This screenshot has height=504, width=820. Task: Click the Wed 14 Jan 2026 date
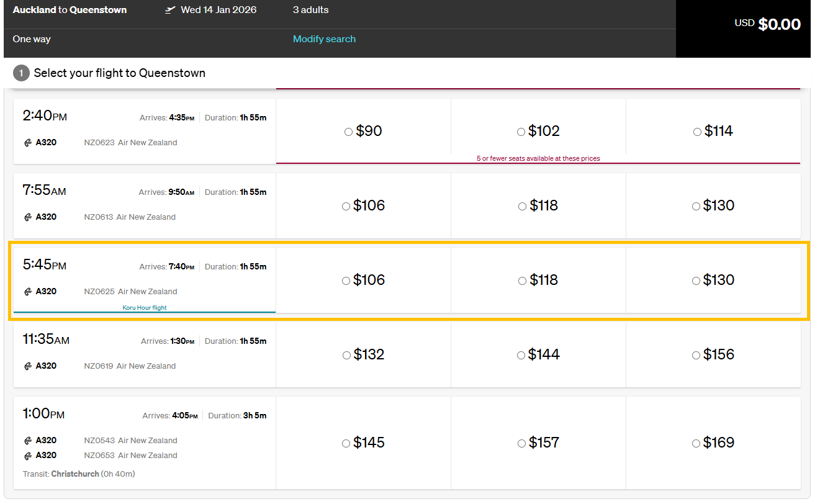tap(219, 10)
